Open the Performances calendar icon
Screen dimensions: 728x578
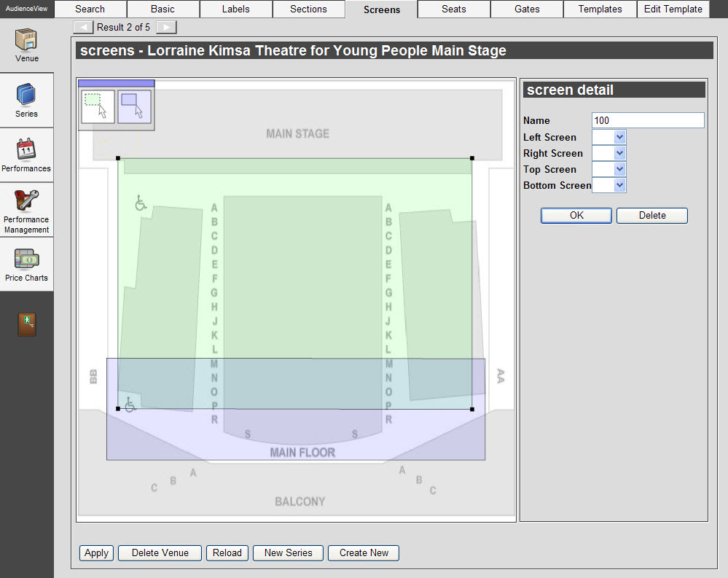coord(26,155)
